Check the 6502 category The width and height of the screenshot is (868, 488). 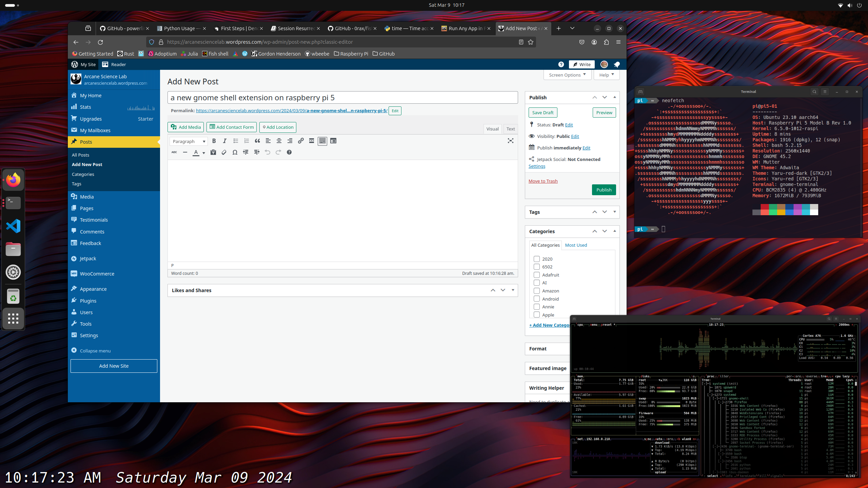coord(537,267)
